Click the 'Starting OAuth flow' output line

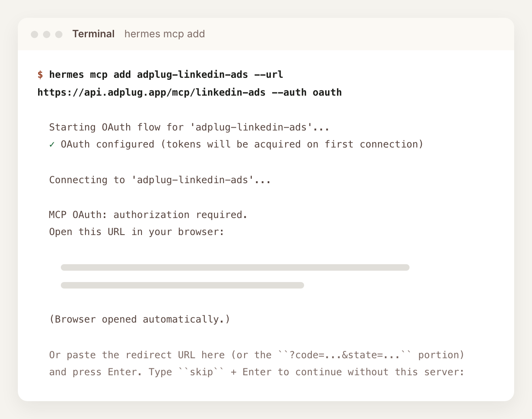(189, 127)
